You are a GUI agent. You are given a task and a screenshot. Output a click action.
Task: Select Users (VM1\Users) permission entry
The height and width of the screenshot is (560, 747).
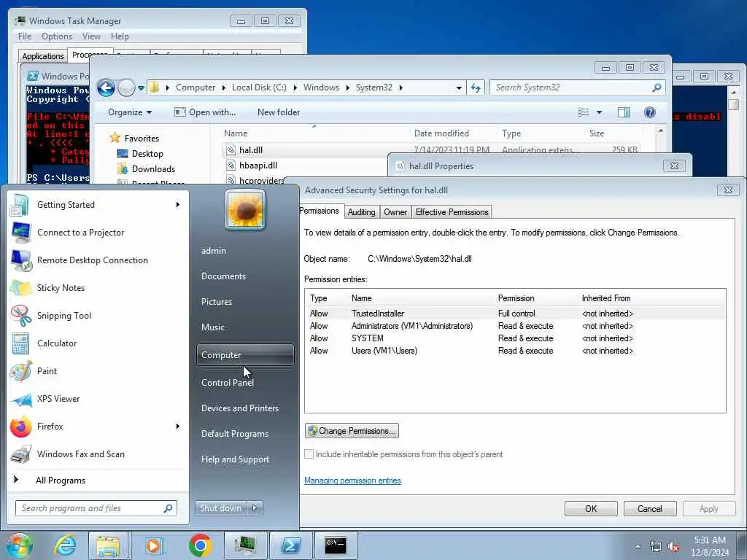pos(515,351)
